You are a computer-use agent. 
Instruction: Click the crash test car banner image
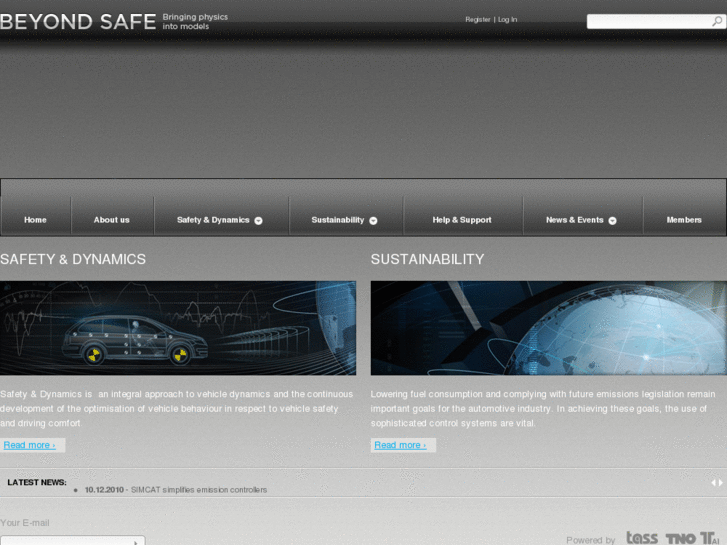(178, 328)
